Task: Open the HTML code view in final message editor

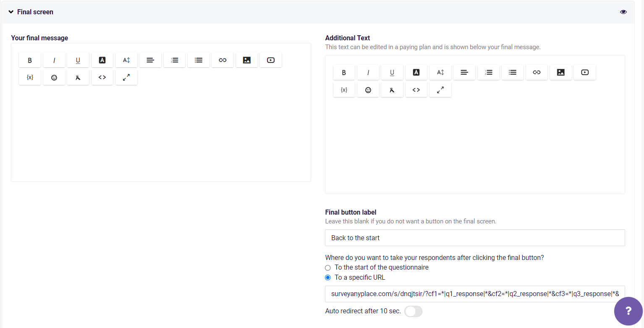Action: pos(102,77)
